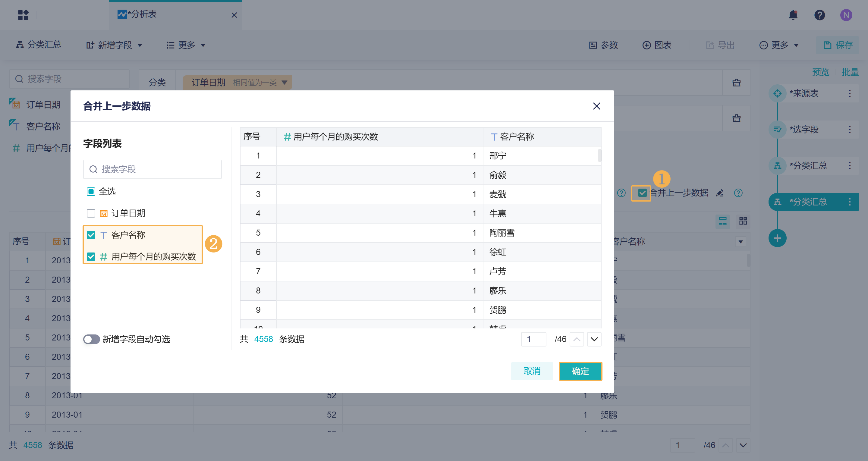The width and height of the screenshot is (868, 461).
Task: Go to previous page in dialog
Action: coord(577,339)
